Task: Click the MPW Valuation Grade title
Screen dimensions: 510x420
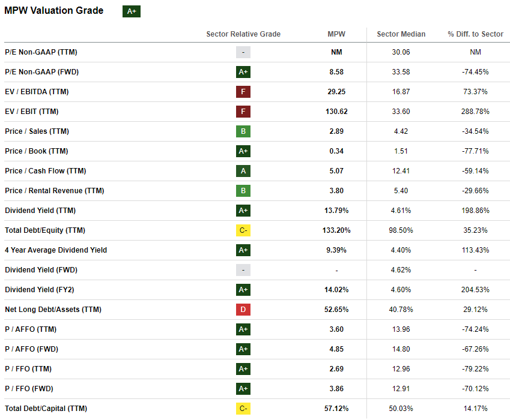Action: tap(55, 11)
